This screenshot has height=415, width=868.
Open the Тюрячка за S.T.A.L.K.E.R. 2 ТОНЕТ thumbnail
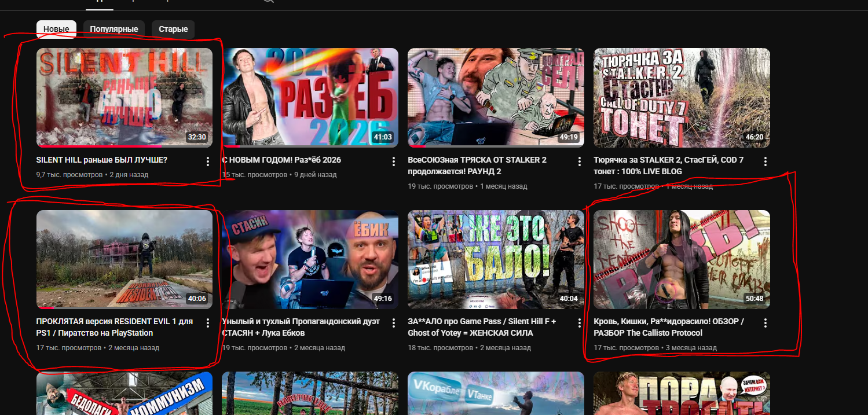tap(682, 97)
